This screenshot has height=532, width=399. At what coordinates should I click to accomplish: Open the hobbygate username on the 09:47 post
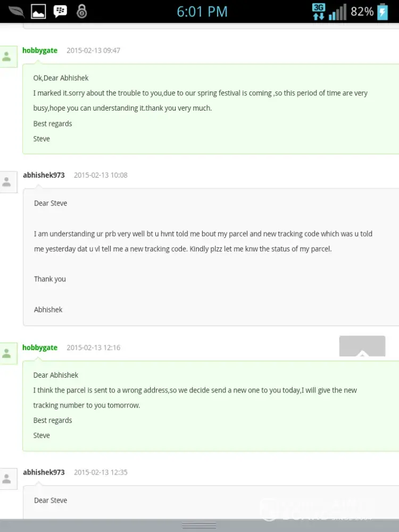point(40,51)
